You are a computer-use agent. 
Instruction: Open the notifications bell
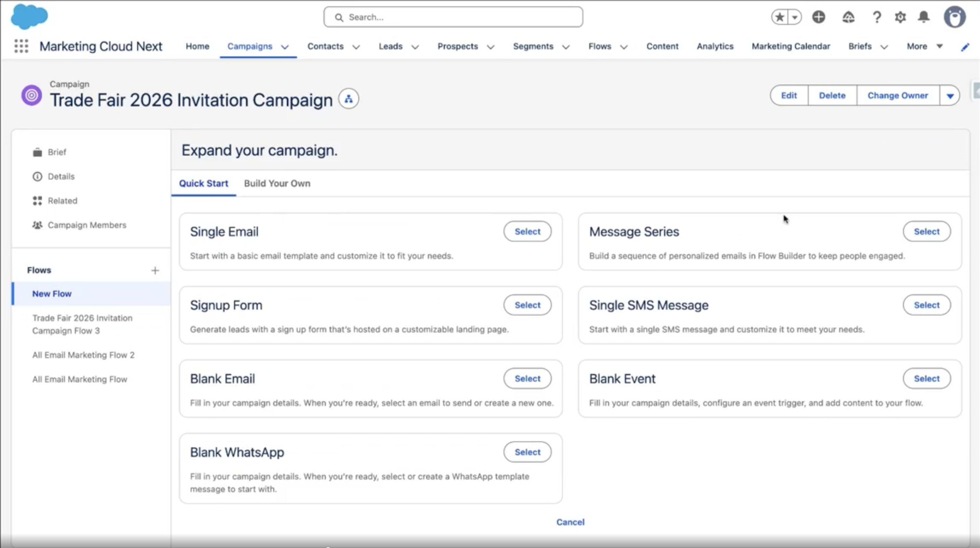[x=924, y=17]
